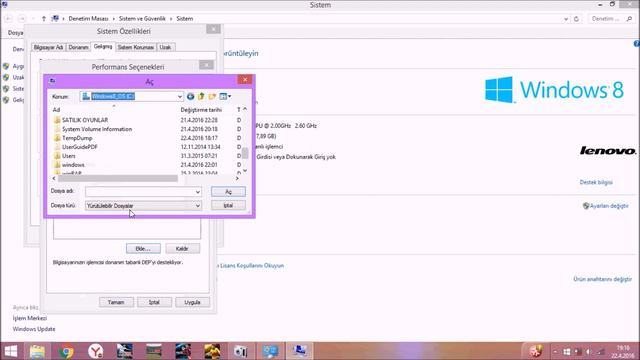This screenshot has height=360, width=640.
Task: Click the Uygula button
Action: [192, 302]
